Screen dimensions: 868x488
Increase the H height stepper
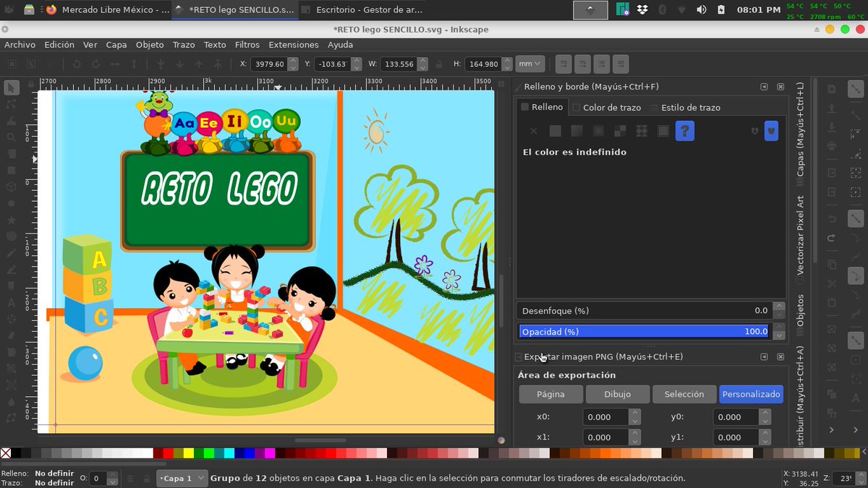[x=507, y=61]
